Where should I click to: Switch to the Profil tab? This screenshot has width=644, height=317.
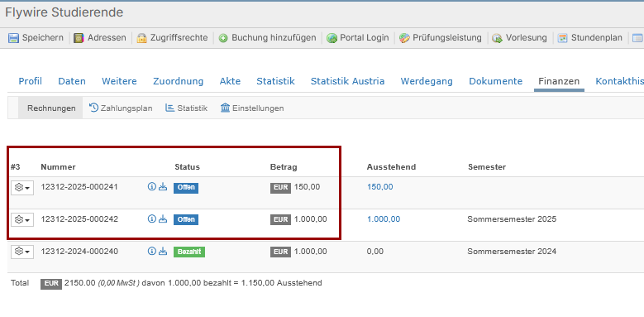[x=31, y=81]
